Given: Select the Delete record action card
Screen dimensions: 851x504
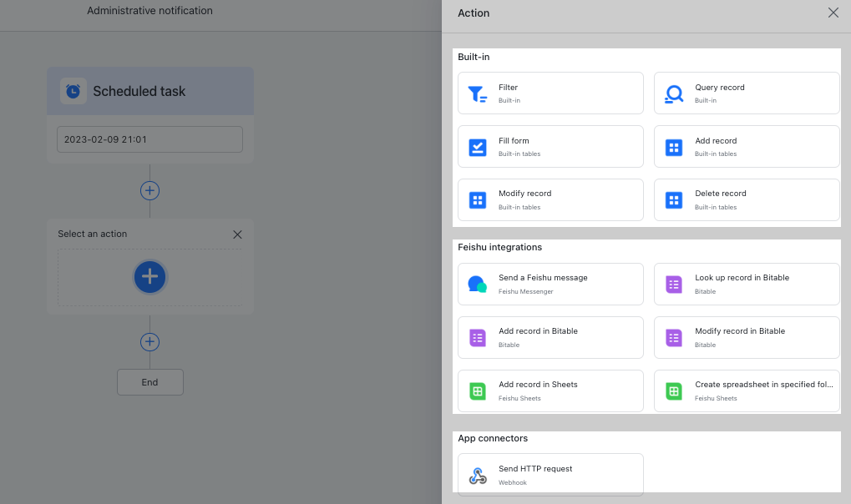Looking at the screenshot, I should pyautogui.click(x=746, y=199).
